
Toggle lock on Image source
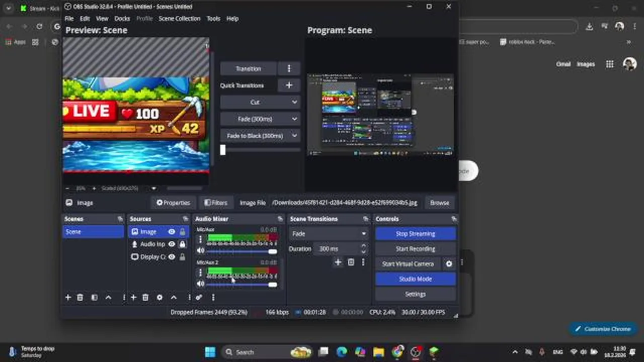tap(183, 232)
